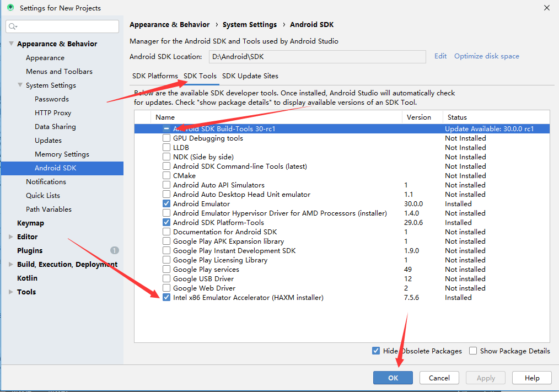The height and width of the screenshot is (392, 559).
Task: Select Data Sharing settings
Action: [x=55, y=127]
